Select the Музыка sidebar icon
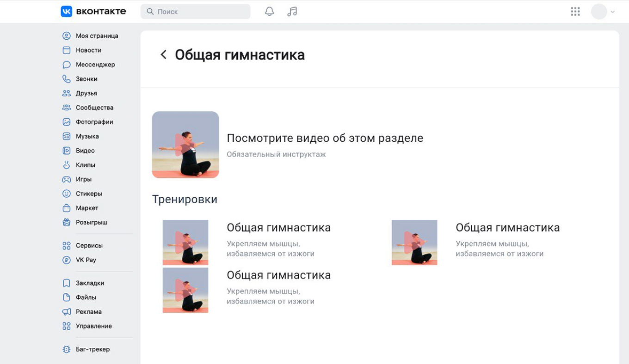629x364 pixels. pyautogui.click(x=66, y=136)
